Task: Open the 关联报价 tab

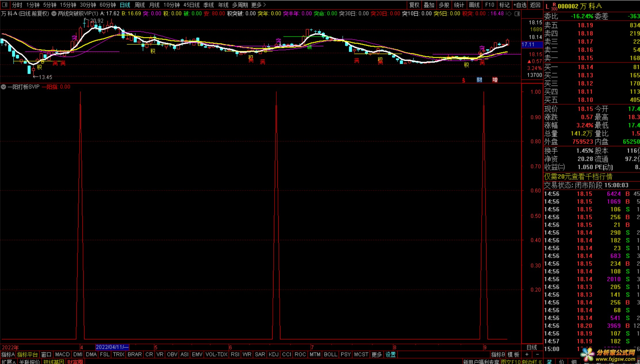Action: pyautogui.click(x=30, y=362)
